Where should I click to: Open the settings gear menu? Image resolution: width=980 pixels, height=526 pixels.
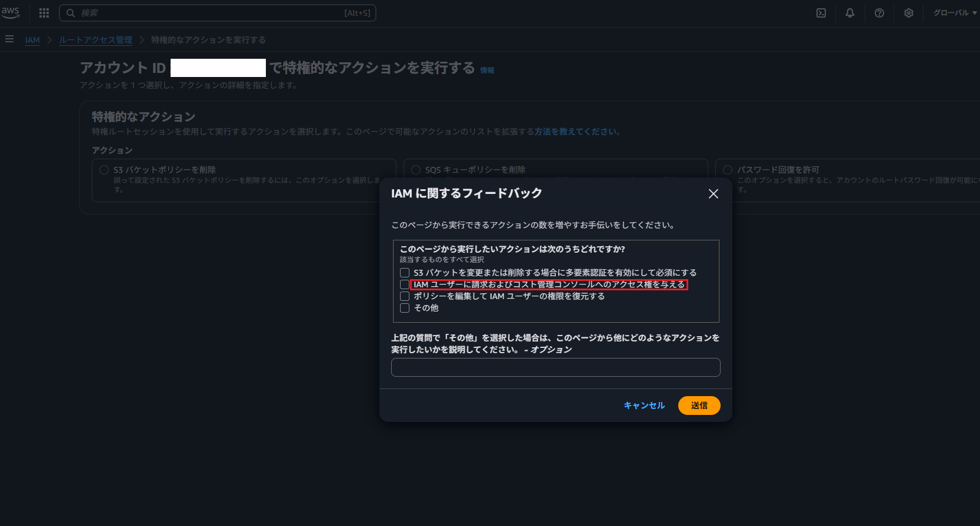[909, 13]
